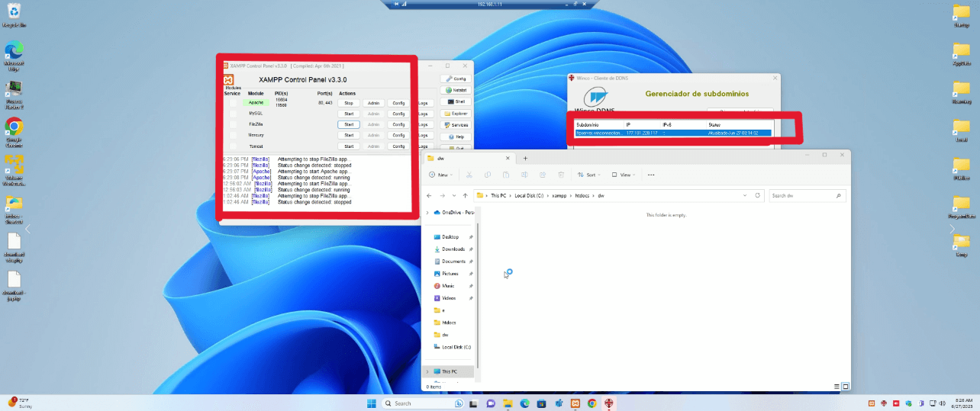The image size is (980, 411).
Task: Launch Shell from the XAMPP side panel
Action: pyautogui.click(x=456, y=101)
